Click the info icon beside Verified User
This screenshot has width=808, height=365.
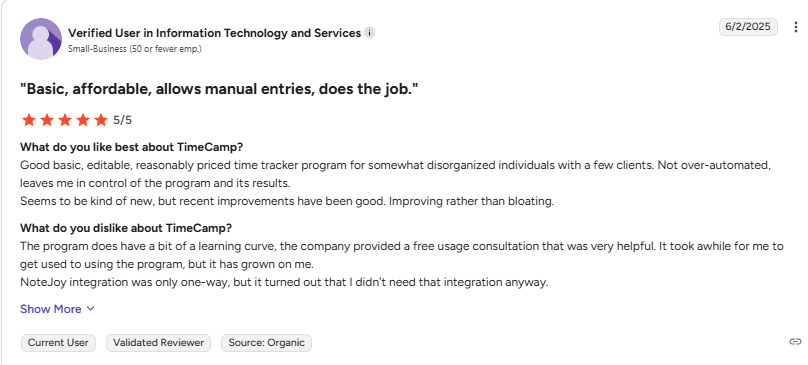click(369, 33)
